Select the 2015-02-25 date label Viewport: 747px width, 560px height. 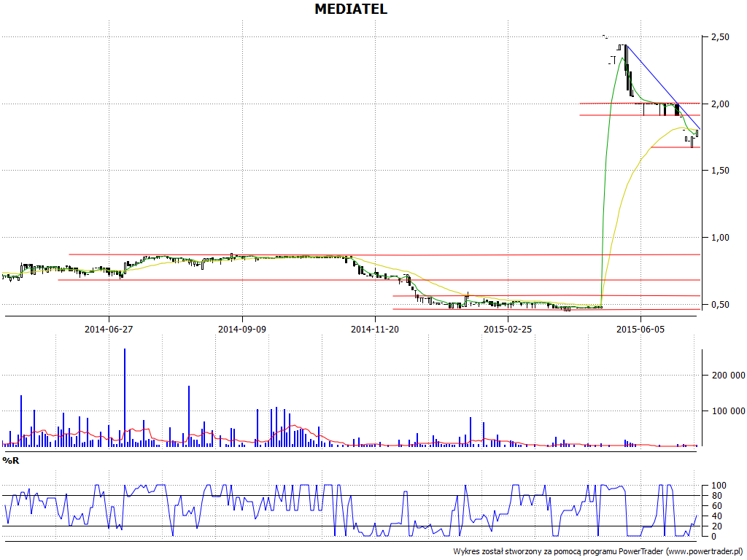(x=508, y=329)
